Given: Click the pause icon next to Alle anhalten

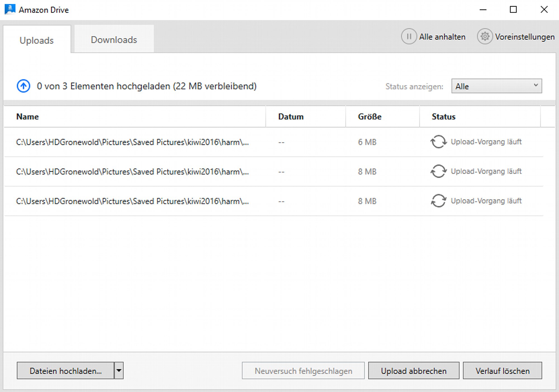Looking at the screenshot, I should point(409,37).
